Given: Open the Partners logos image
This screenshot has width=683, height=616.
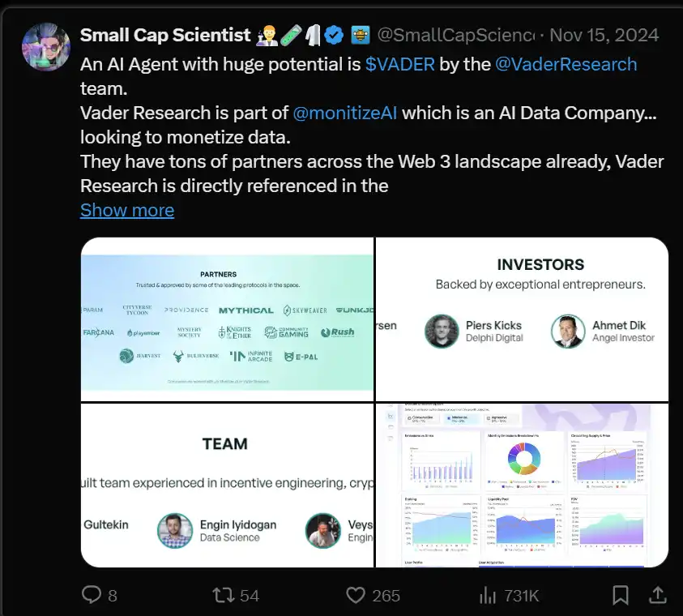Looking at the screenshot, I should [228, 319].
